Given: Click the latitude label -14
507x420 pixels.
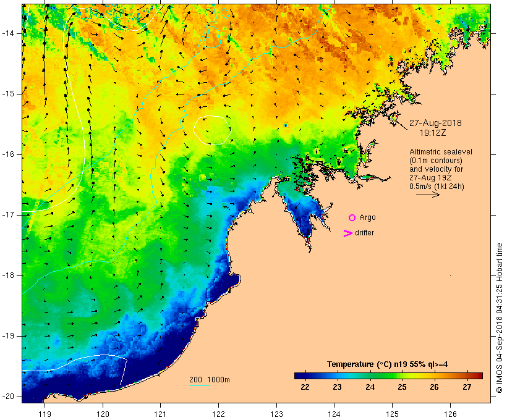Looking at the screenshot, I should click(x=8, y=33).
